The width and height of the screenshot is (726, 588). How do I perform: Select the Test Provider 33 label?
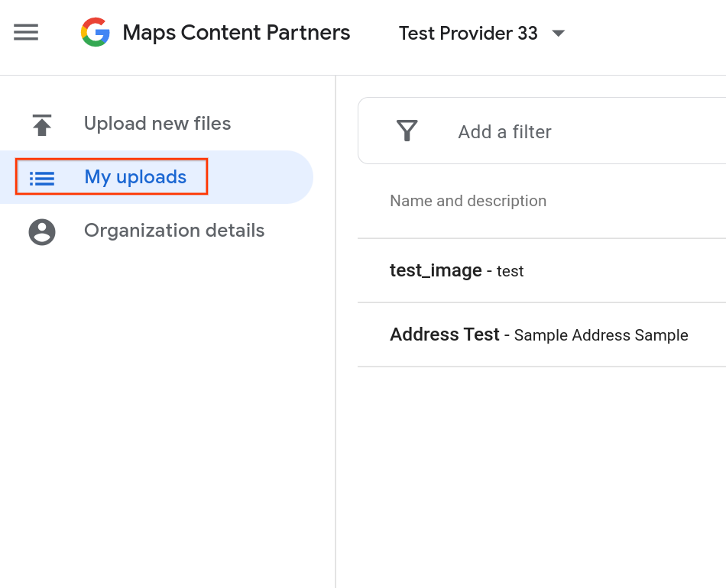point(468,34)
